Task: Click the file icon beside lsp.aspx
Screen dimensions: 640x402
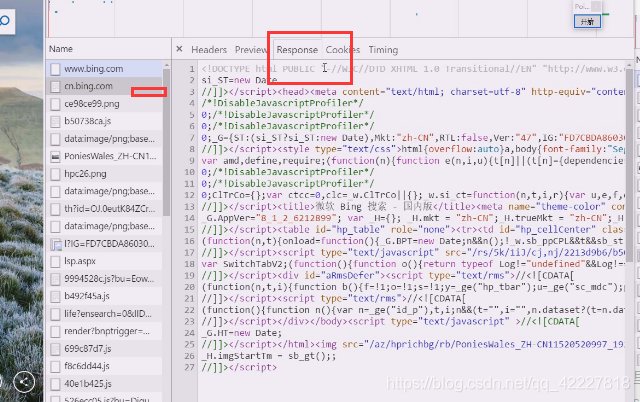Action: click(x=55, y=261)
